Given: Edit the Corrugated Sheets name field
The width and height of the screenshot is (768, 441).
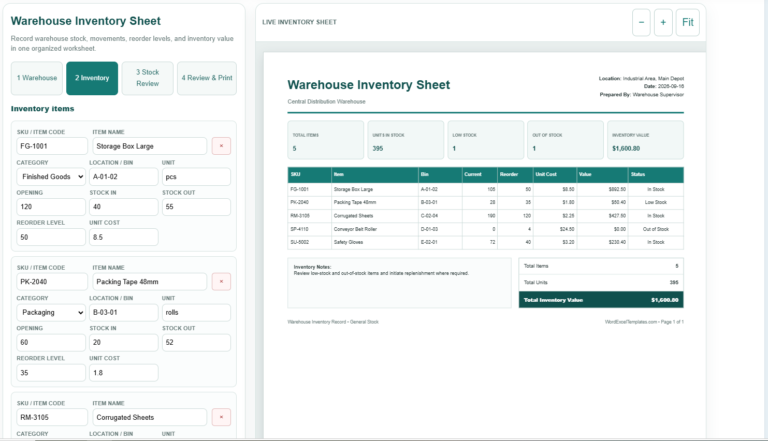Looking at the screenshot, I should coord(149,417).
